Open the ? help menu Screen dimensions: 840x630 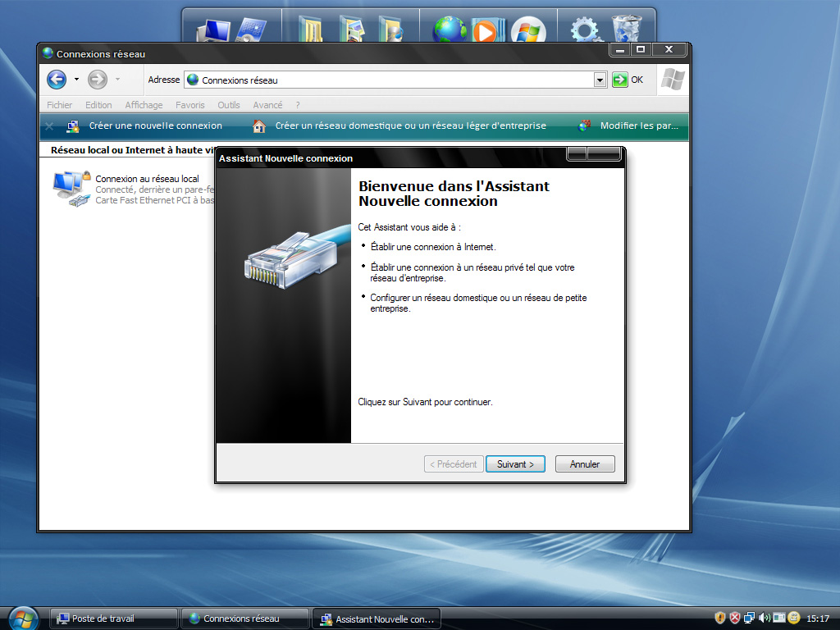[x=298, y=105]
